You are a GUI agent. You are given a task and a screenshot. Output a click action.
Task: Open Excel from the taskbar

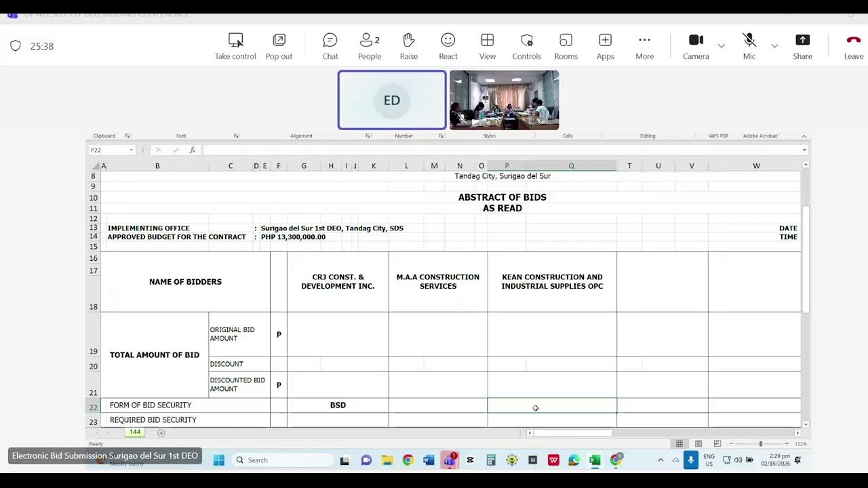(595, 460)
